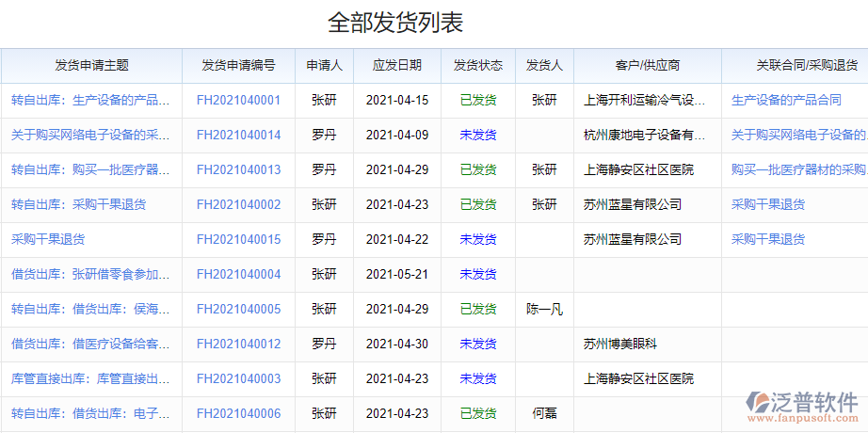The image size is (868, 433).
Task: Click number FH2021040013
Action: (238, 170)
